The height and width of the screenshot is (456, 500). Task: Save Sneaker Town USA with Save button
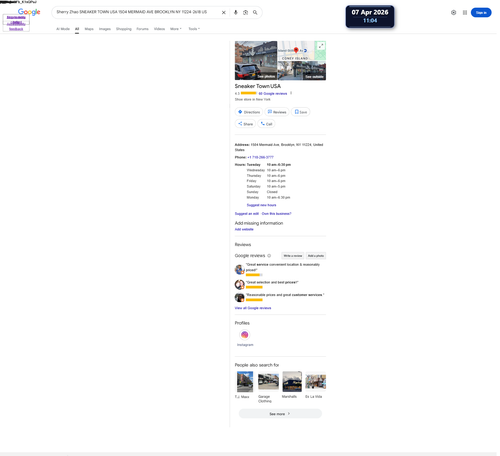(301, 112)
